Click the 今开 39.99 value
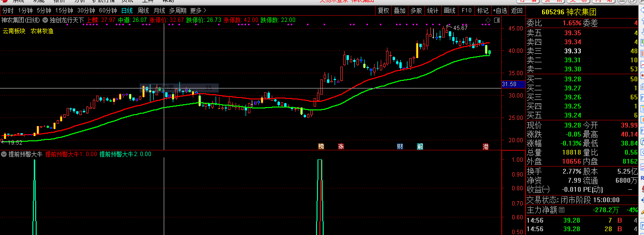Image resolution: width=644 pixels, height=235 pixels. [x=629, y=125]
